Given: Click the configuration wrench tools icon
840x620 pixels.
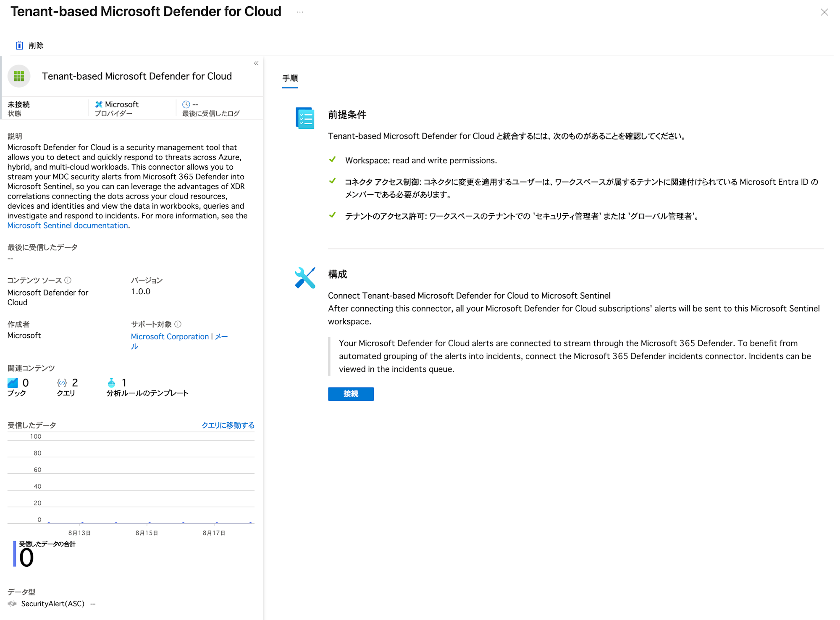Looking at the screenshot, I should pyautogui.click(x=305, y=278).
